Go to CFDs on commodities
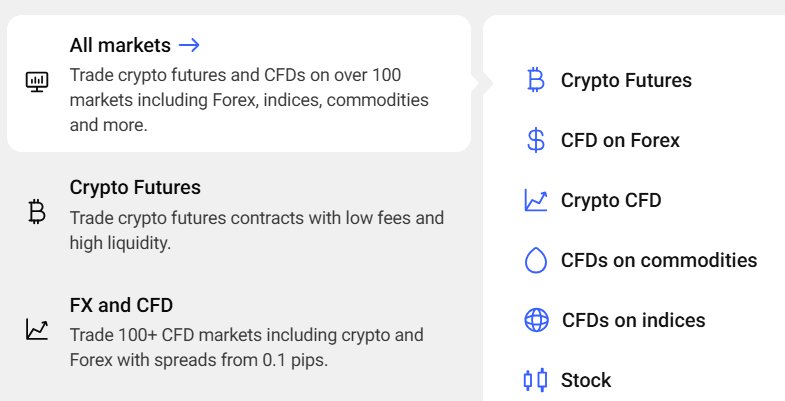The height and width of the screenshot is (401, 785). pyautogui.click(x=659, y=261)
